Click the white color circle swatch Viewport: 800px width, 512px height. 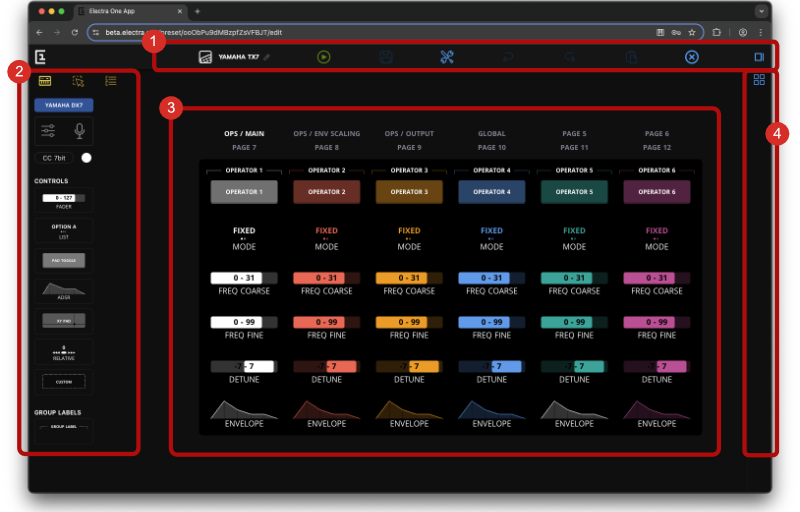click(x=86, y=158)
